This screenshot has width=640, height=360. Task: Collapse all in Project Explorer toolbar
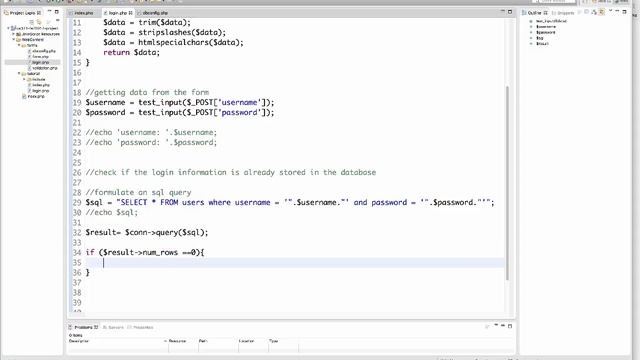[x=32, y=22]
